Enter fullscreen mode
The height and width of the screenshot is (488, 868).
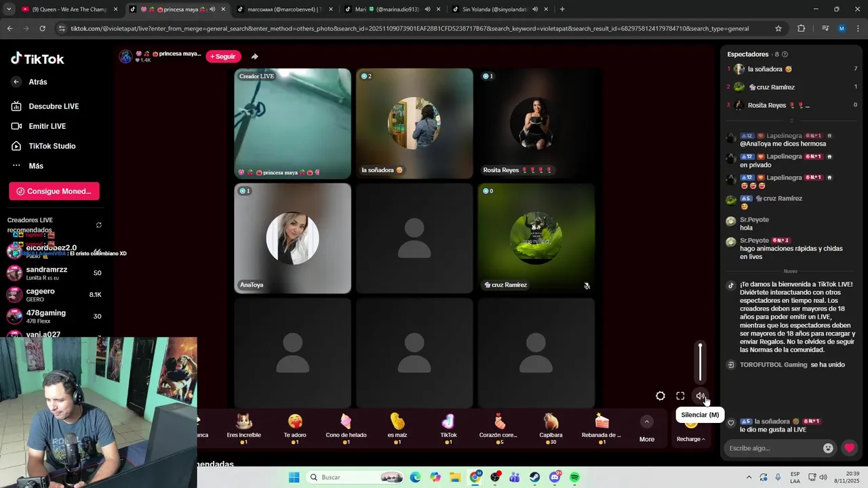[680, 396]
